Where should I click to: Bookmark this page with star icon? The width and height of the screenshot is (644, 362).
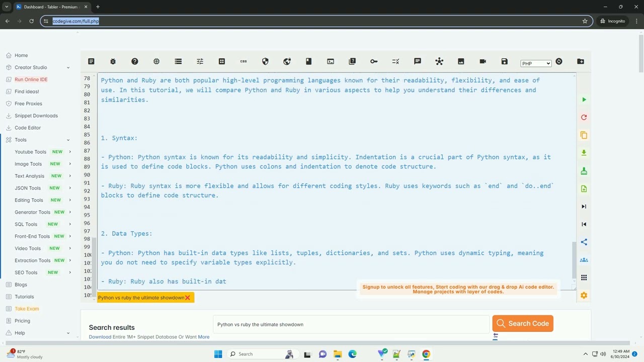pyautogui.click(x=585, y=21)
